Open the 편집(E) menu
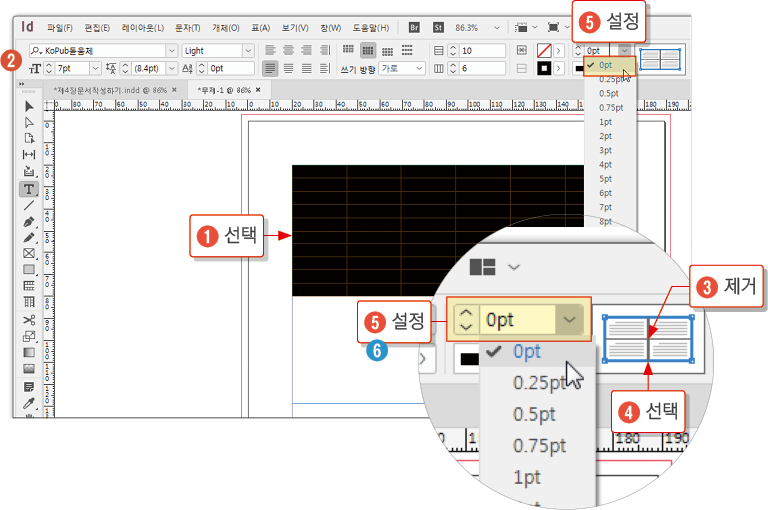 [97, 28]
